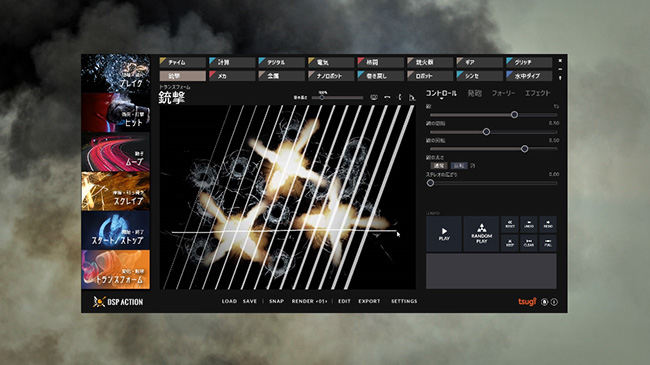Click EDIT in the bottom bar
Screen dimensions: 650x365
(x=344, y=302)
